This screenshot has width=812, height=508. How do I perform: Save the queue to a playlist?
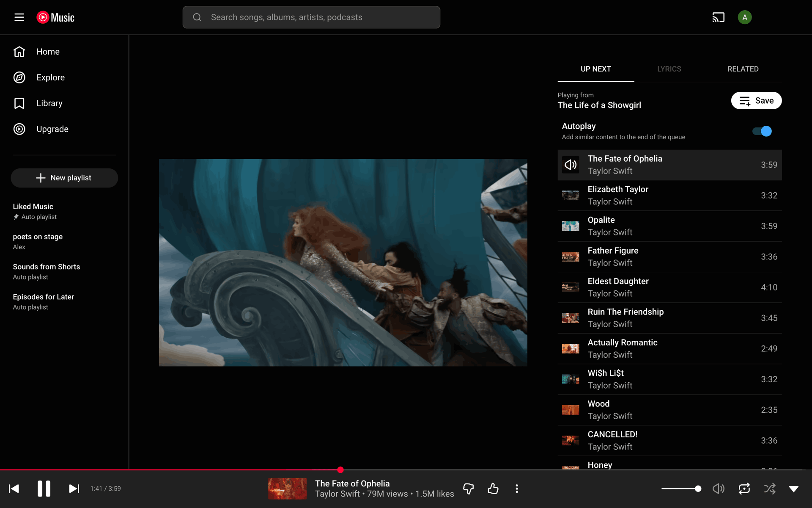756,101
